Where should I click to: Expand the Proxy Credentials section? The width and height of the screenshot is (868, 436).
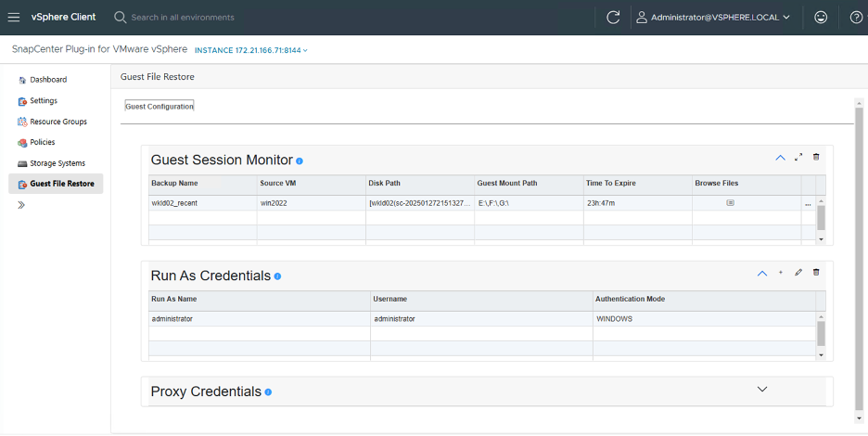(x=762, y=389)
